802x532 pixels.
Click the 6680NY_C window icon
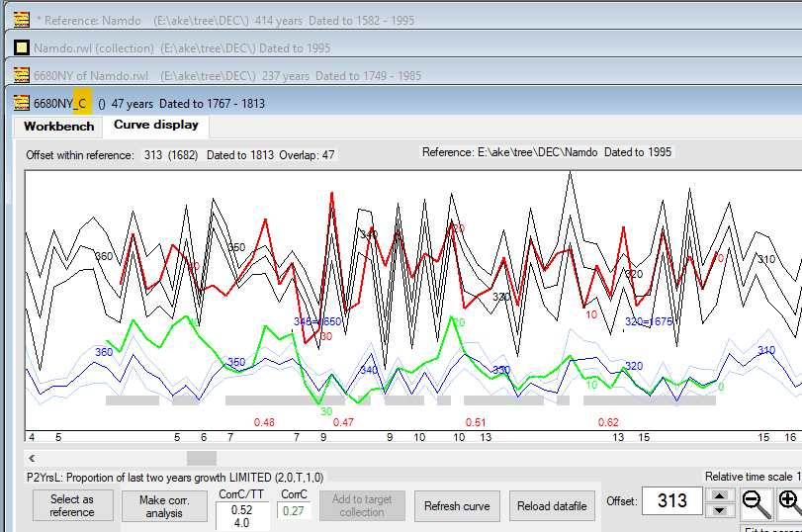pyautogui.click(x=22, y=103)
